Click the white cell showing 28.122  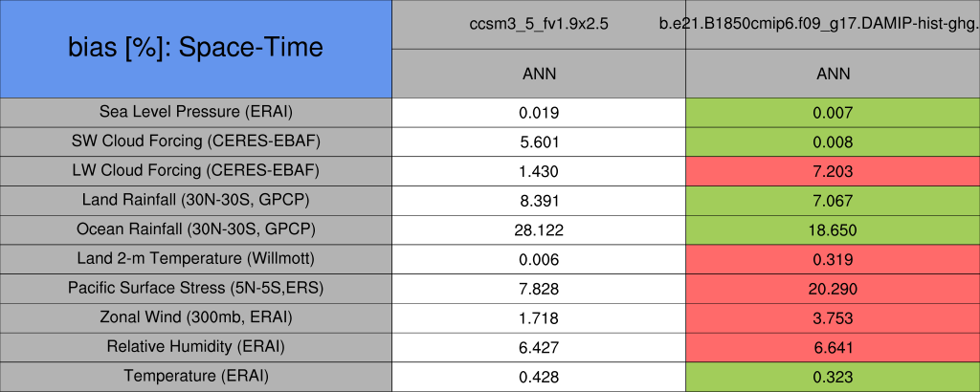click(x=539, y=230)
